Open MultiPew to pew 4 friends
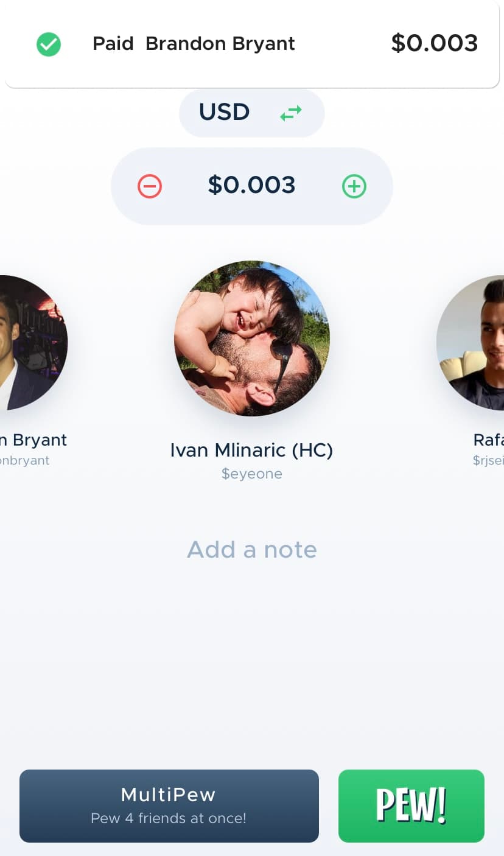 (x=169, y=805)
